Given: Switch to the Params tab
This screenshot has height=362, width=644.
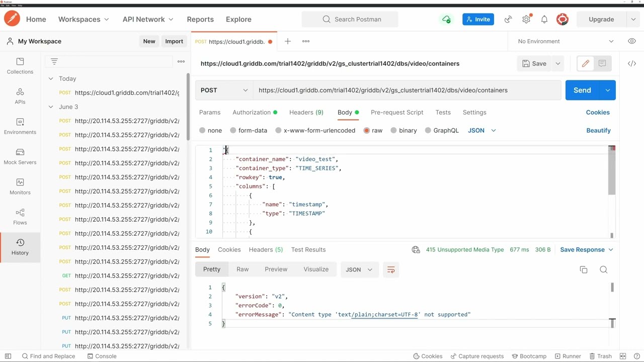Looking at the screenshot, I should (210, 112).
